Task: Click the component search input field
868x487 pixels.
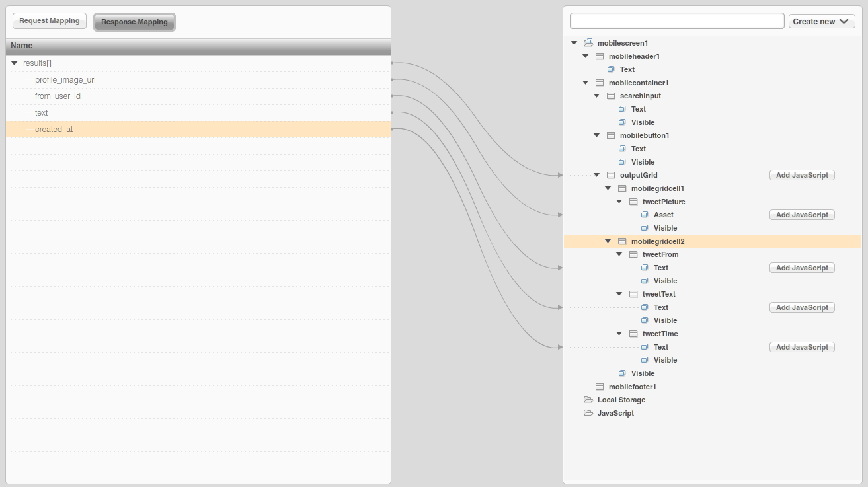Action: (677, 21)
